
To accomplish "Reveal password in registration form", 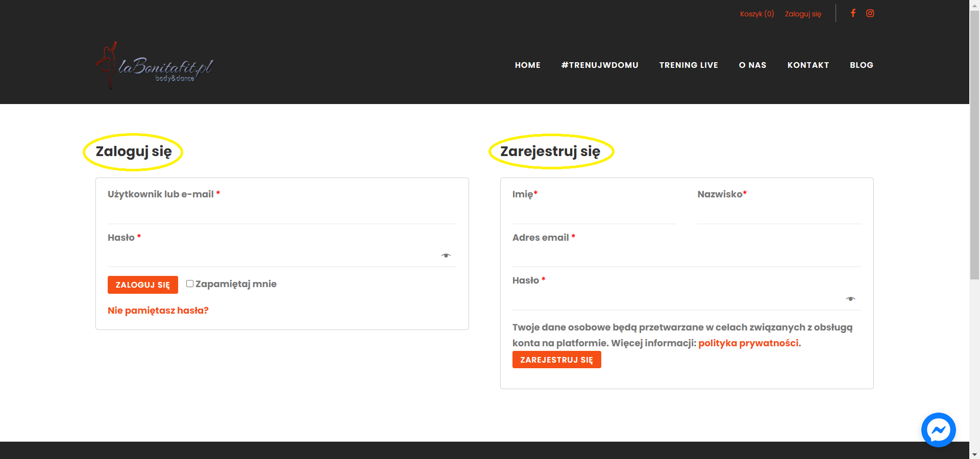I will coord(850,299).
